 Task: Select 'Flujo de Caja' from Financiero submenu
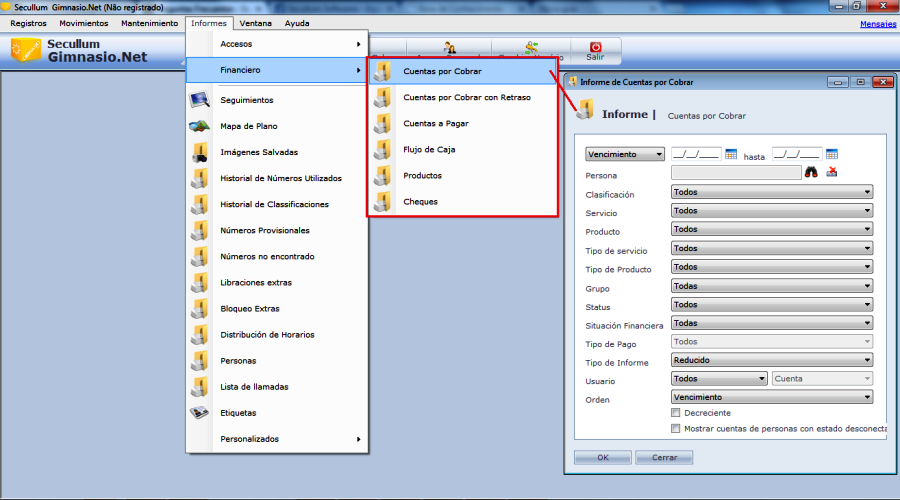[x=428, y=149]
